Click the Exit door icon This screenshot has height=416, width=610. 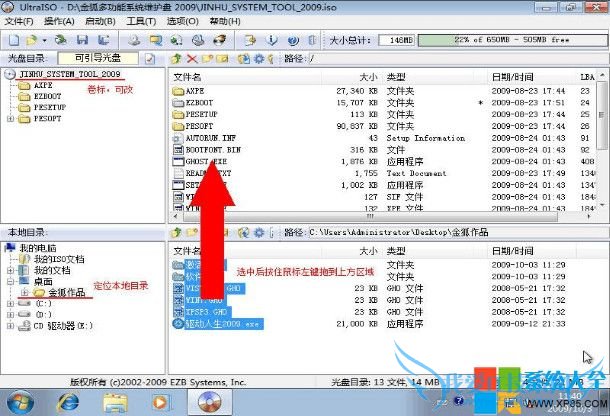312,40
